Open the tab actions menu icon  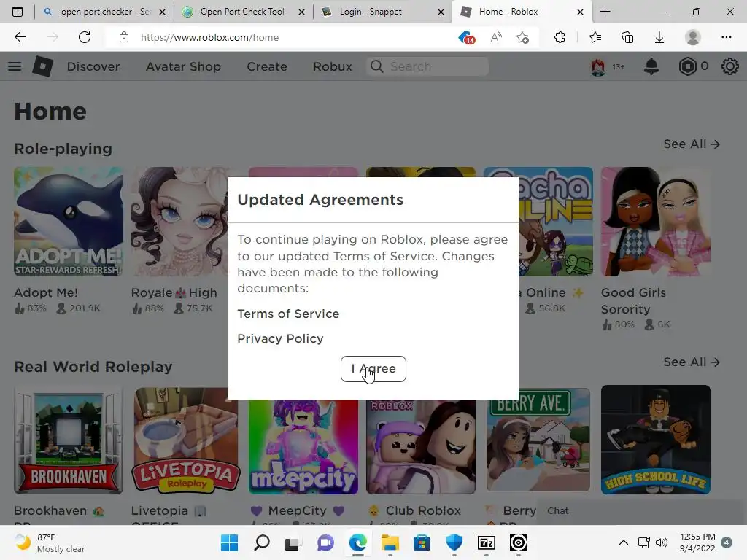tap(18, 12)
